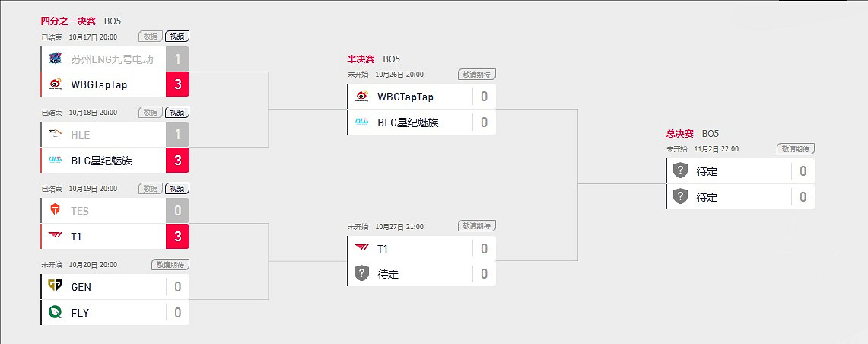Click the HLE team logo

[x=56, y=135]
